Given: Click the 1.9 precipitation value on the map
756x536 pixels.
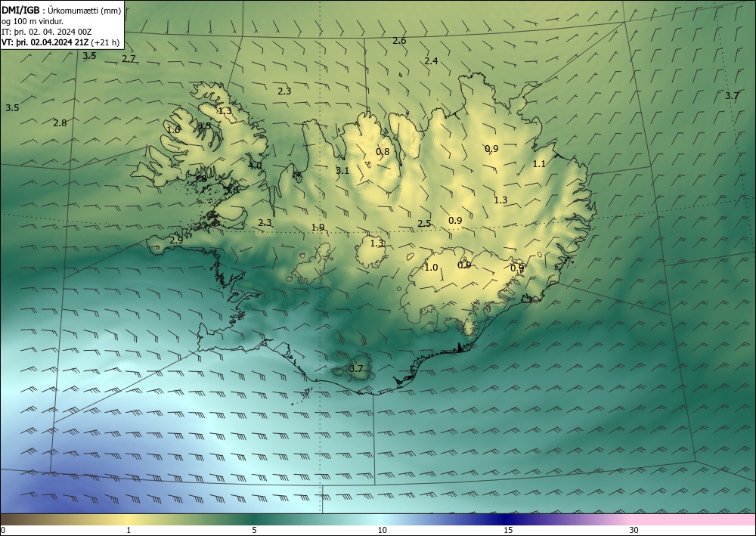Looking at the screenshot, I should (318, 228).
